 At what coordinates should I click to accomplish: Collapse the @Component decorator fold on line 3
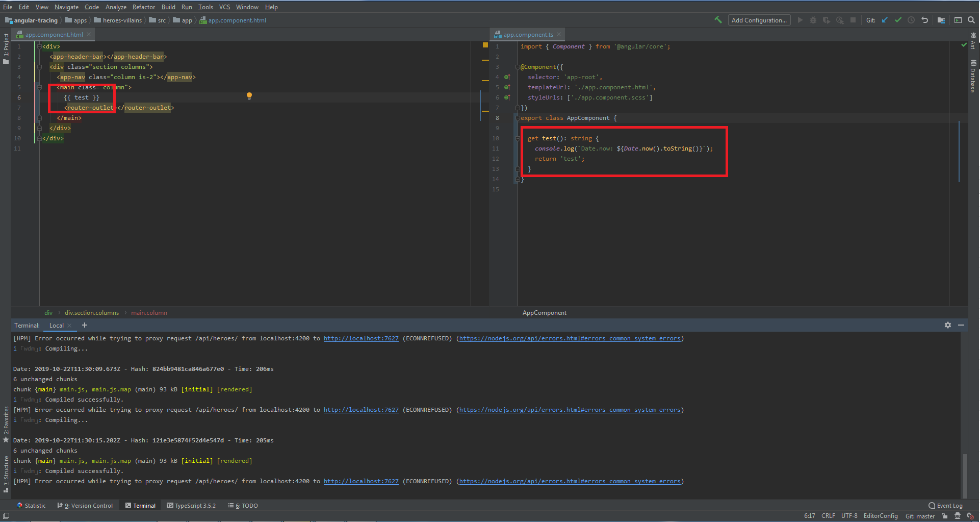click(517, 67)
